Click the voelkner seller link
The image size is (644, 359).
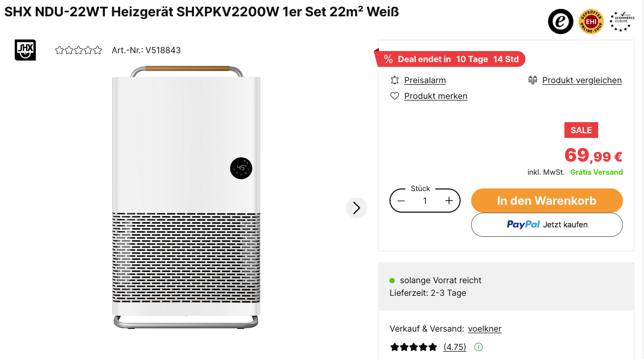coord(484,328)
